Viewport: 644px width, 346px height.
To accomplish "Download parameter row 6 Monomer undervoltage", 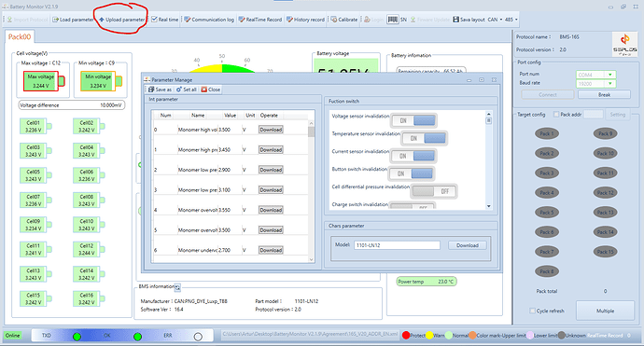I will coord(271,250).
